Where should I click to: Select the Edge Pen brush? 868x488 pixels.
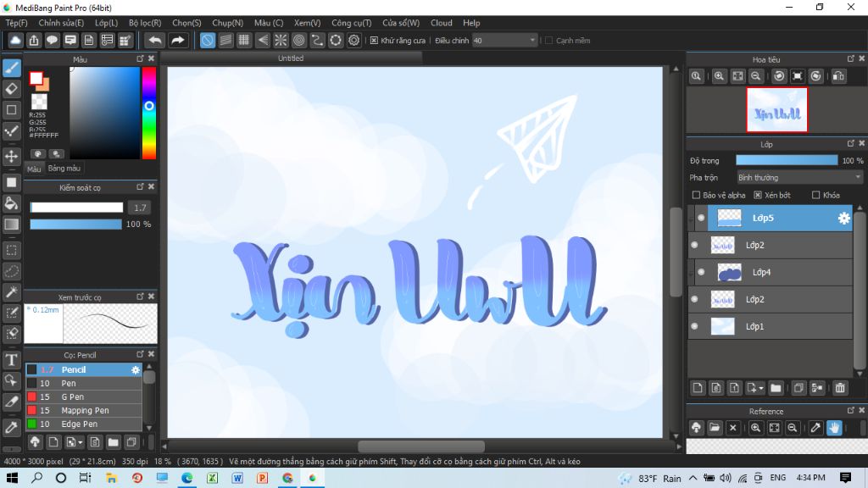click(84, 424)
